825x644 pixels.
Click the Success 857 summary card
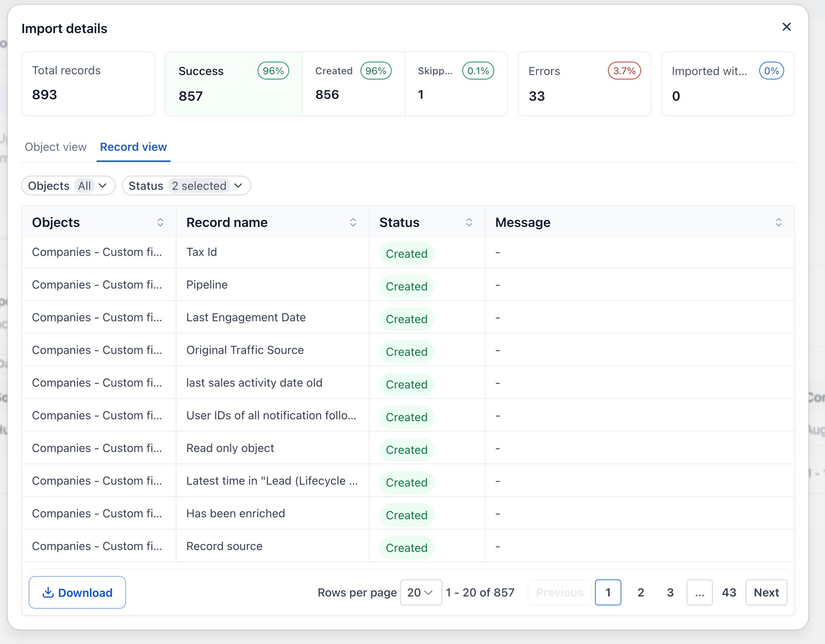click(233, 84)
